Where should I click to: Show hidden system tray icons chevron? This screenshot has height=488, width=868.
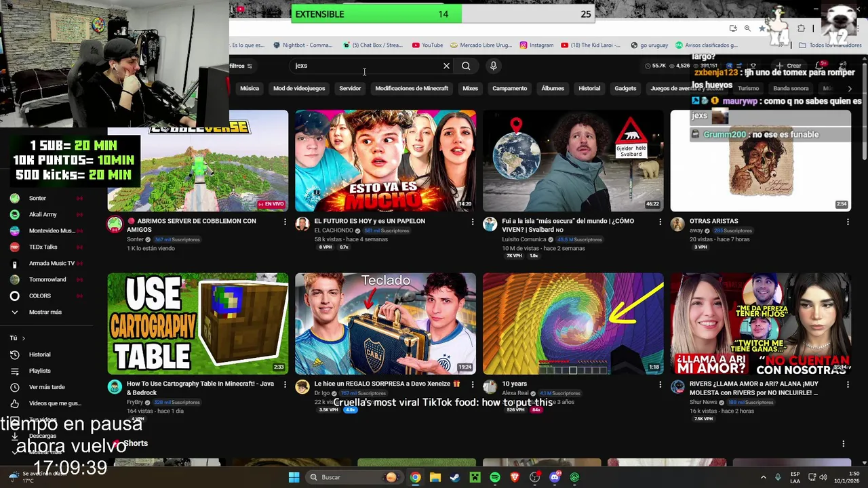coord(763,477)
